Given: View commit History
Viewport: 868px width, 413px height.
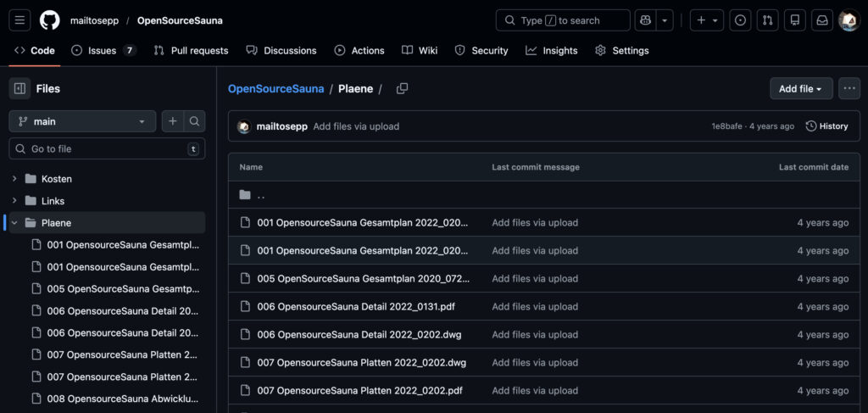Looking at the screenshot, I should tap(826, 126).
